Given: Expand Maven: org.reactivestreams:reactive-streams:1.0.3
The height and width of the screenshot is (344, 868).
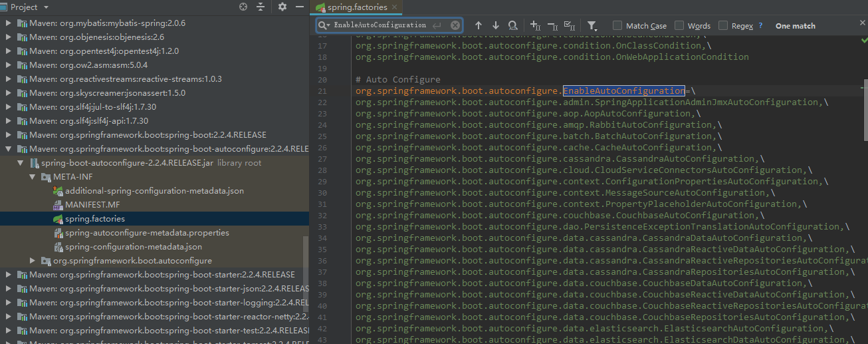Looking at the screenshot, I should 9,79.
